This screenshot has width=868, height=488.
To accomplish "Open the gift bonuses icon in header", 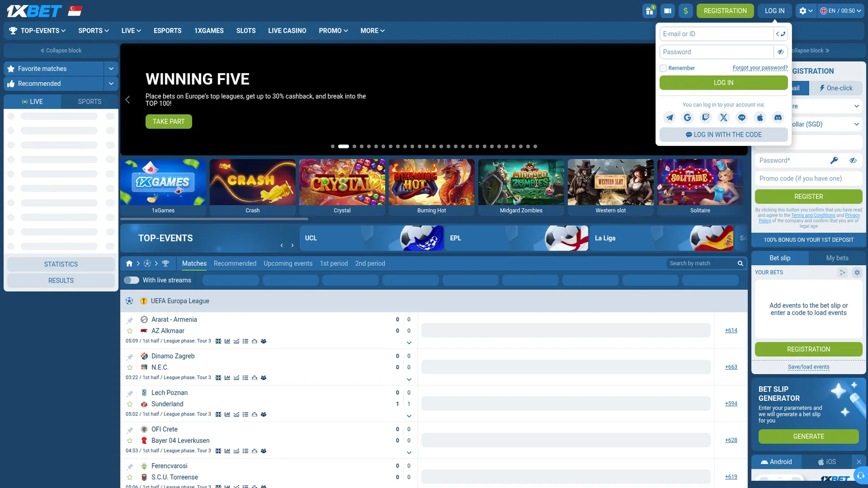I will [649, 11].
